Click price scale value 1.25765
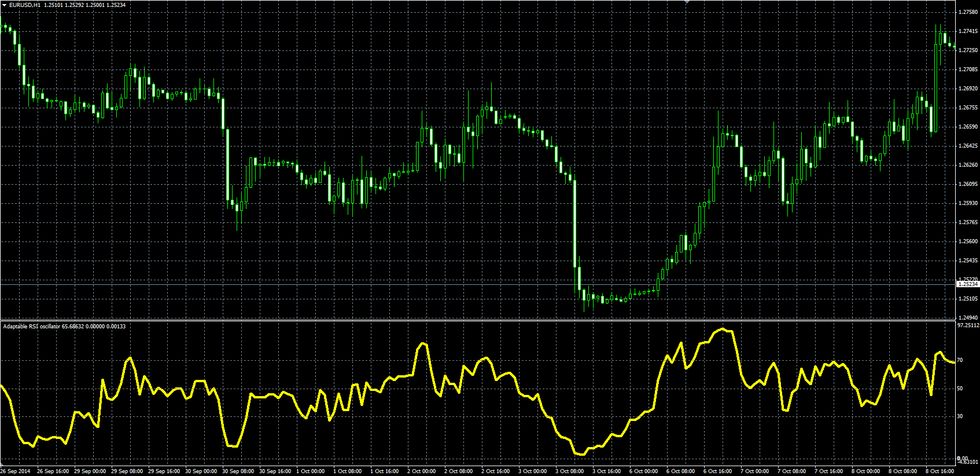The height and width of the screenshot is (476, 980). pos(968,222)
